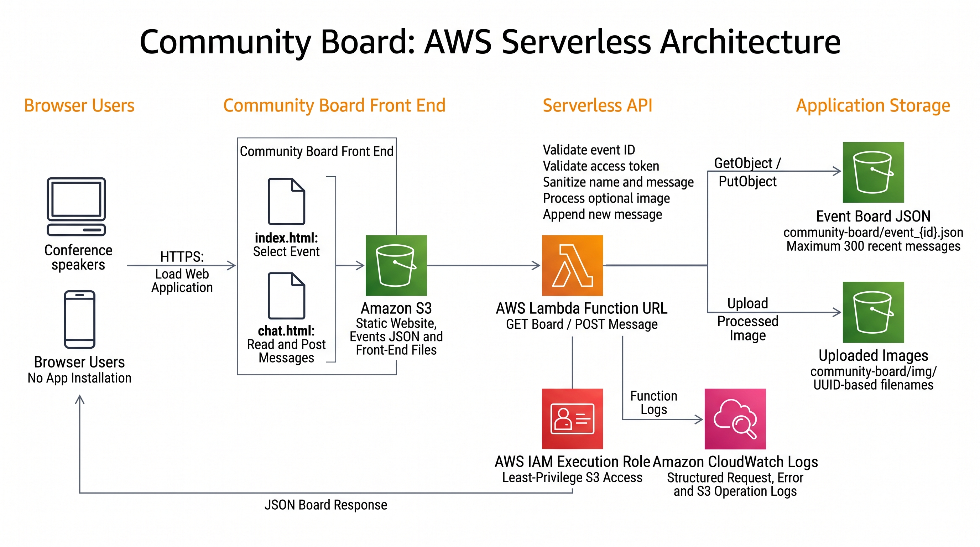Click the orange "Community Board Front End" heading
The image size is (980, 547).
pos(334,105)
